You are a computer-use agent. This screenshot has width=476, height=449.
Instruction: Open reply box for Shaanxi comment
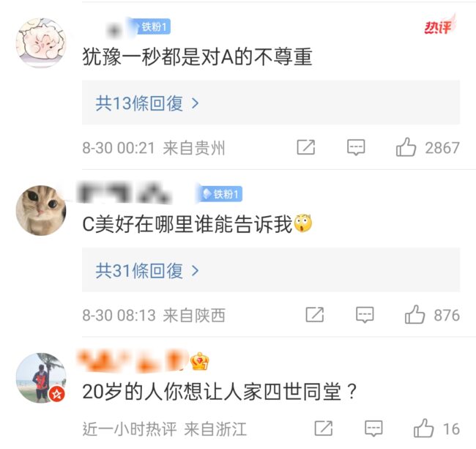(x=365, y=314)
